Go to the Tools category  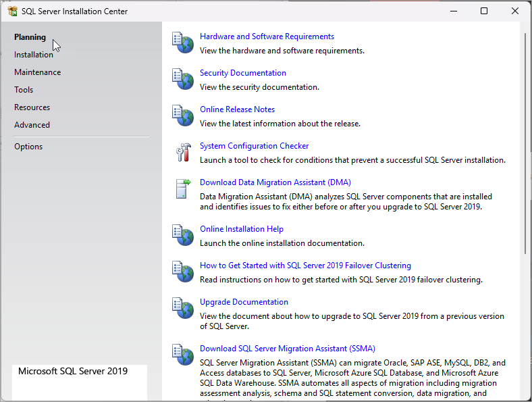[x=24, y=90]
